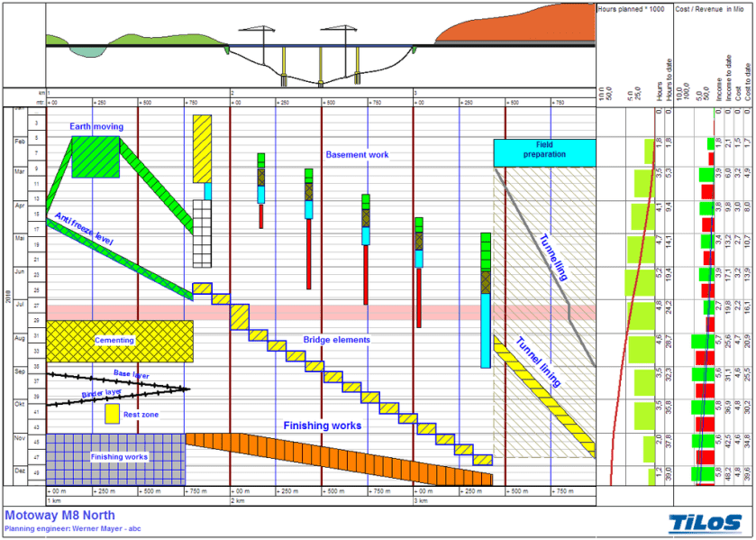The image size is (756, 540).
Task: Click the Motoway M8 North title
Action: click(59, 515)
